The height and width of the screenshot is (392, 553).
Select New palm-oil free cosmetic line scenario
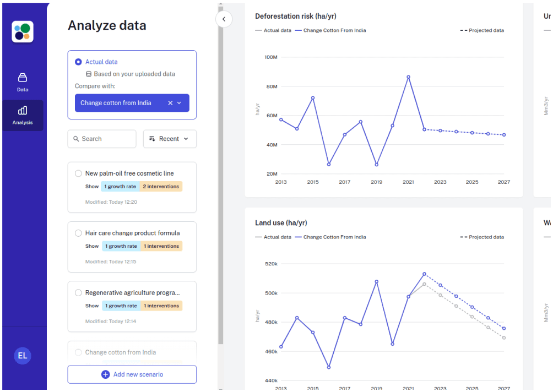(x=78, y=173)
